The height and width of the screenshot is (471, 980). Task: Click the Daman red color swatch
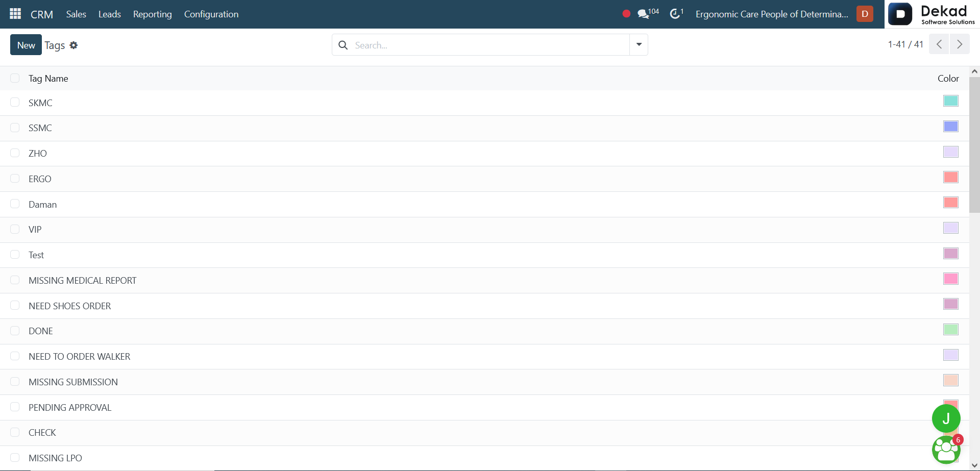point(951,203)
